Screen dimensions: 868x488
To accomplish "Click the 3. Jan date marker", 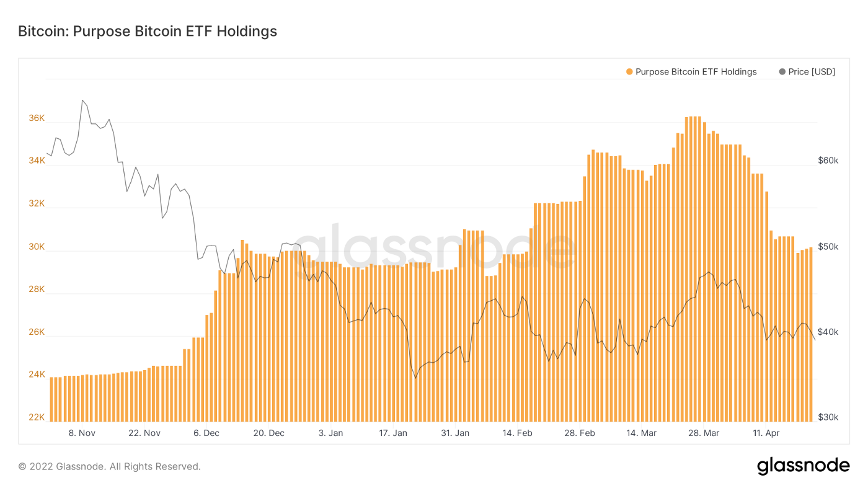I will (330, 433).
